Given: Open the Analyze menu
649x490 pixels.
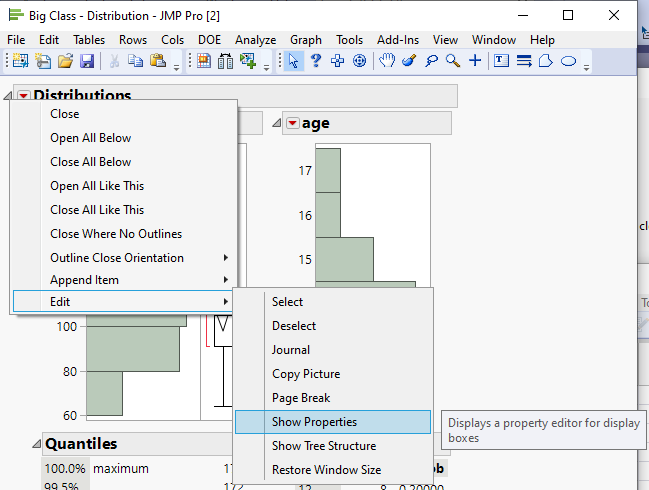Looking at the screenshot, I should [255, 40].
